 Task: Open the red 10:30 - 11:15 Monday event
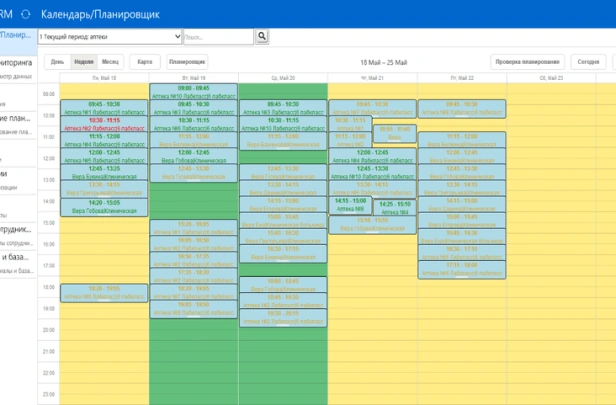tap(104, 124)
